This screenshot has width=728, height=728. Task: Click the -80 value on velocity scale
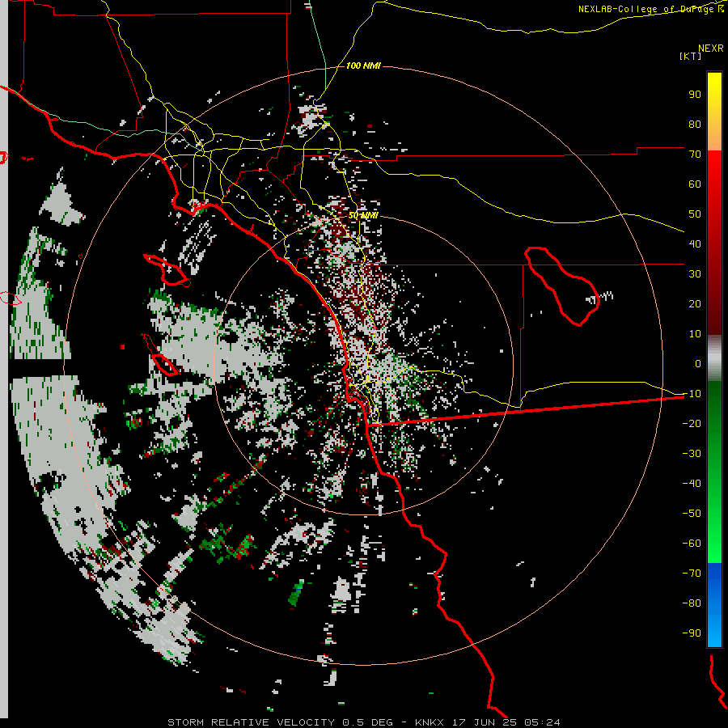point(692,603)
